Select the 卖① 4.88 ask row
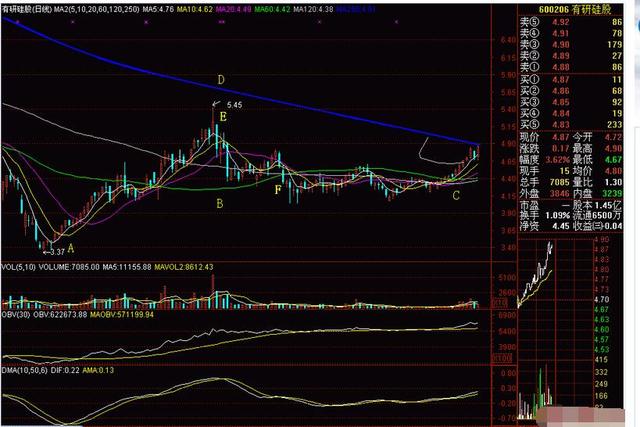The width and height of the screenshot is (640, 427). pos(571,67)
